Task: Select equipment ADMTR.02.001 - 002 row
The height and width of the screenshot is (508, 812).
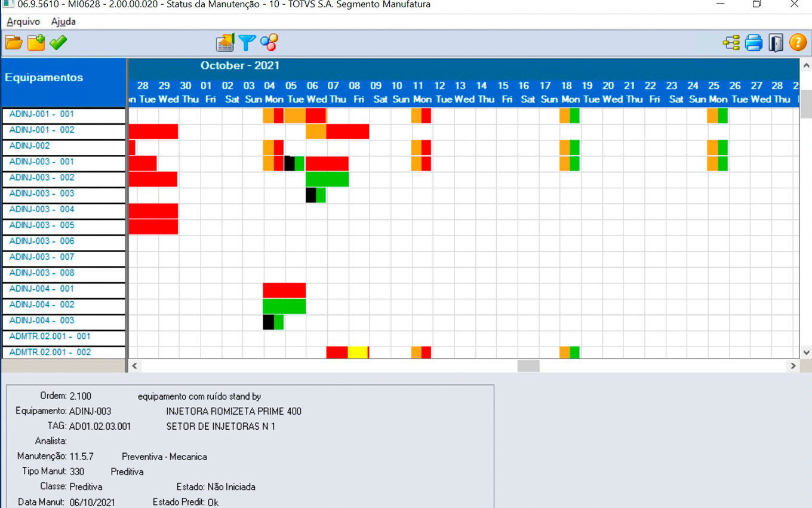Action: (x=50, y=352)
